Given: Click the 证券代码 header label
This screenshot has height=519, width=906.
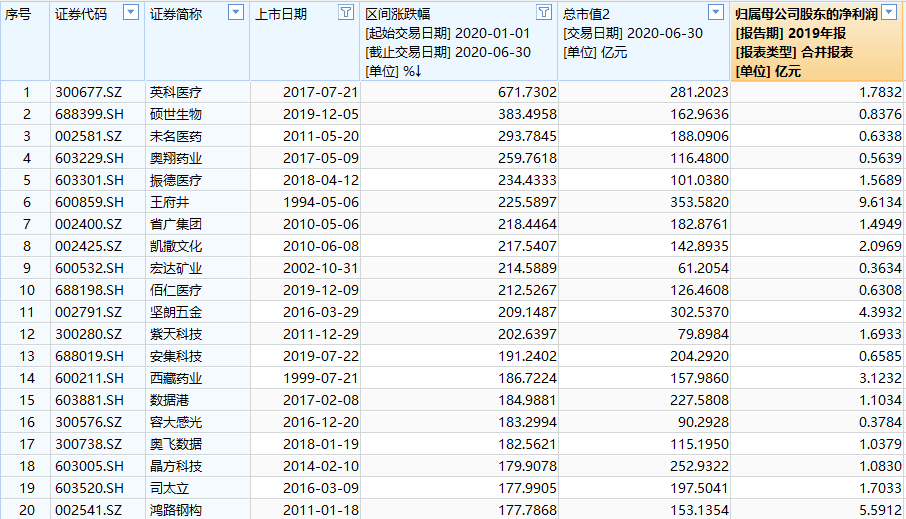Looking at the screenshot, I should pos(81,14).
